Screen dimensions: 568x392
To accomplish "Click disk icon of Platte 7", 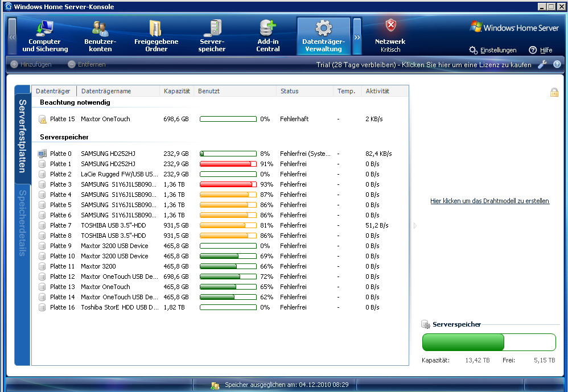I will point(42,225).
